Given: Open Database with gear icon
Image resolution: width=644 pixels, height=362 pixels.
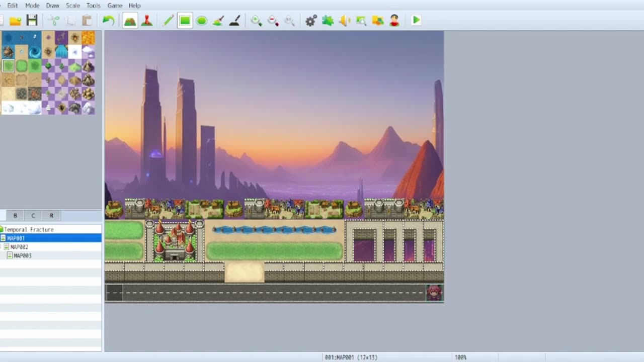Looking at the screenshot, I should tap(311, 21).
